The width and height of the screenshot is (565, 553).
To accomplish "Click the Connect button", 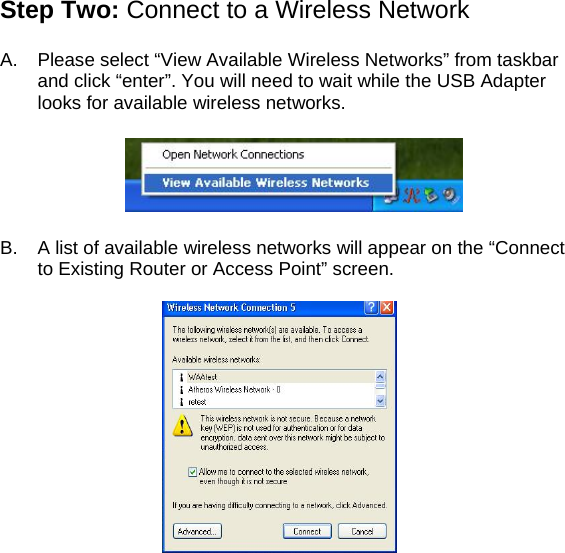I will point(307,531).
